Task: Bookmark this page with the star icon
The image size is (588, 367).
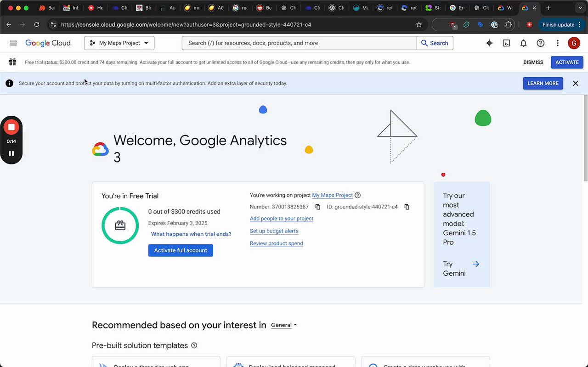Action: (418, 25)
